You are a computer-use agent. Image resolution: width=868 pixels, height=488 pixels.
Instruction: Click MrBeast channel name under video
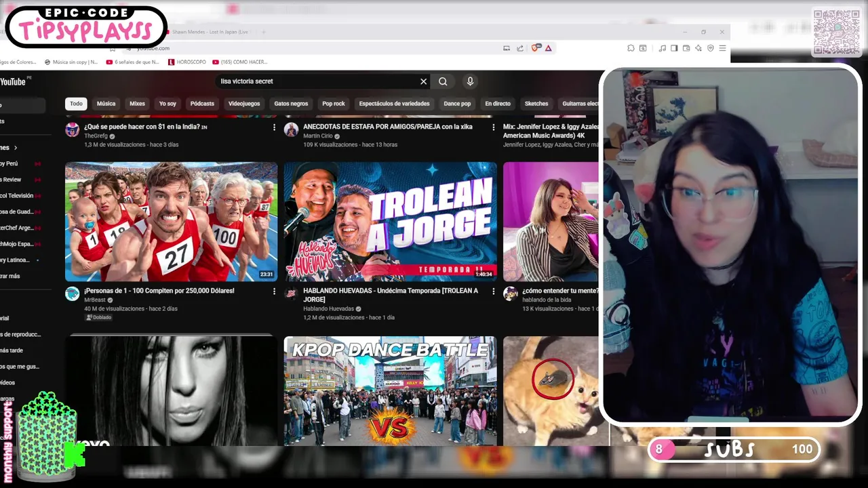point(95,300)
